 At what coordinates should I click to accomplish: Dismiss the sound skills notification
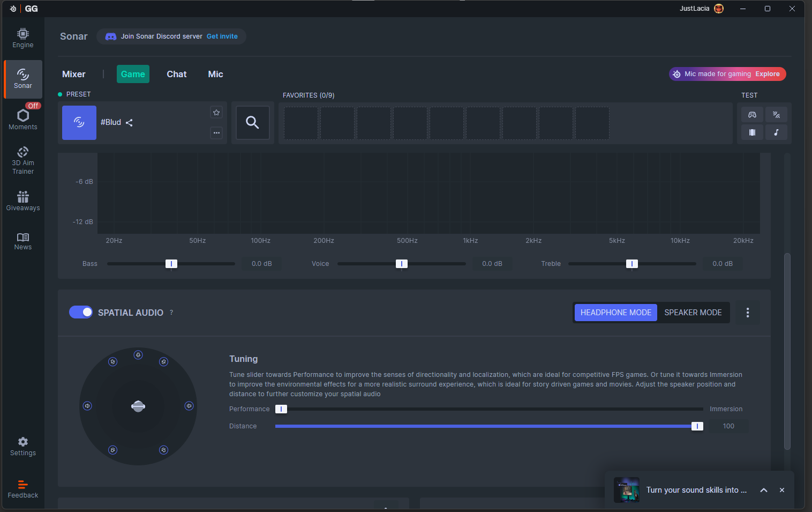pos(782,490)
